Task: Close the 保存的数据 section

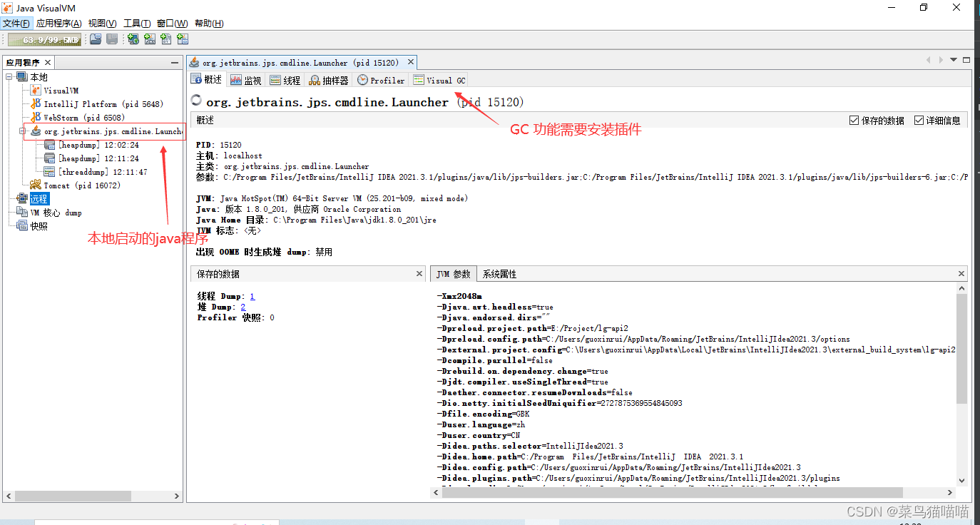Action: coord(419,274)
